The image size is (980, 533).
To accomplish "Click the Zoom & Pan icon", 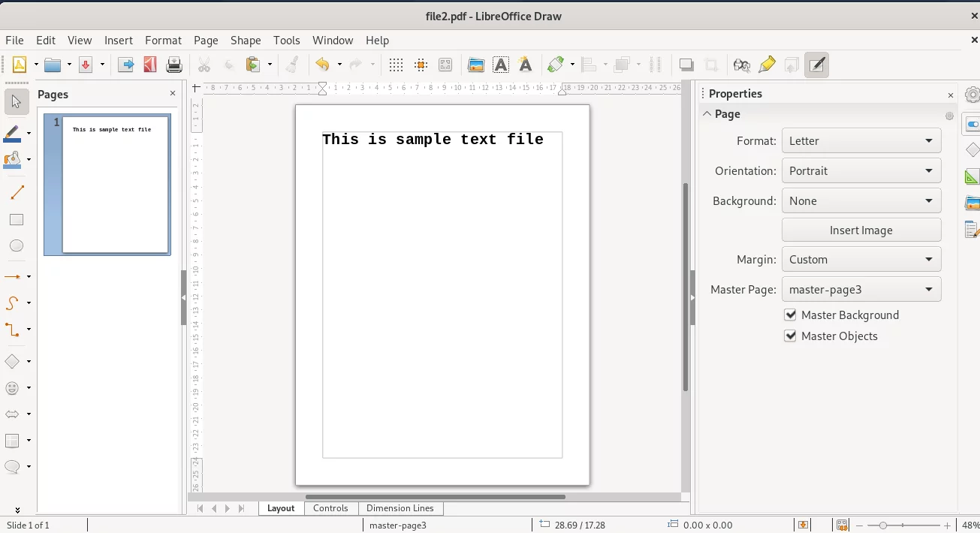I will click(445, 65).
